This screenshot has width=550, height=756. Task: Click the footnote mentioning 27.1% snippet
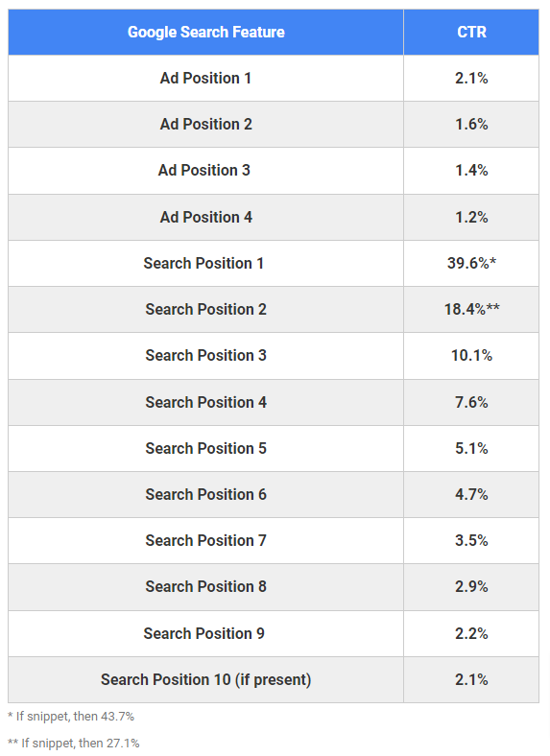click(73, 743)
